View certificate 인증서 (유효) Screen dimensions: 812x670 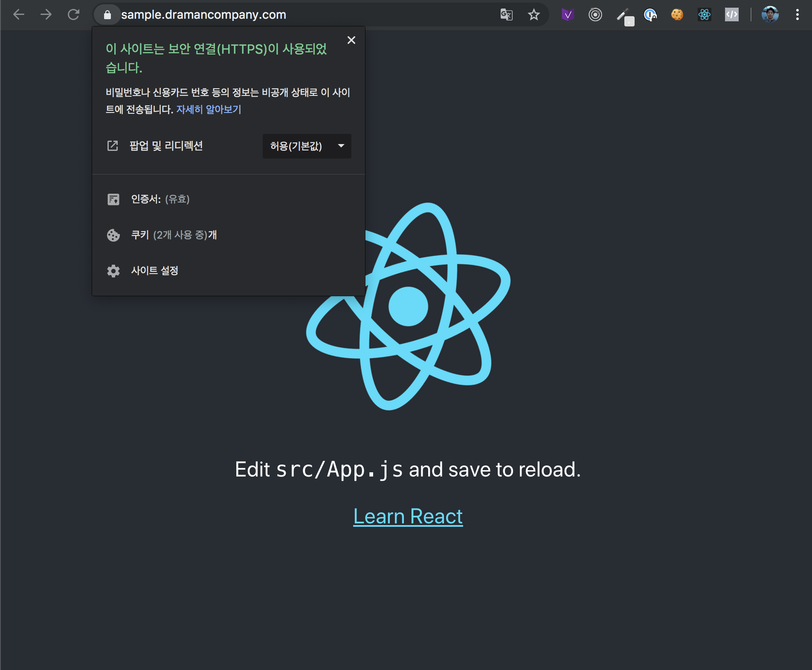[229, 199]
